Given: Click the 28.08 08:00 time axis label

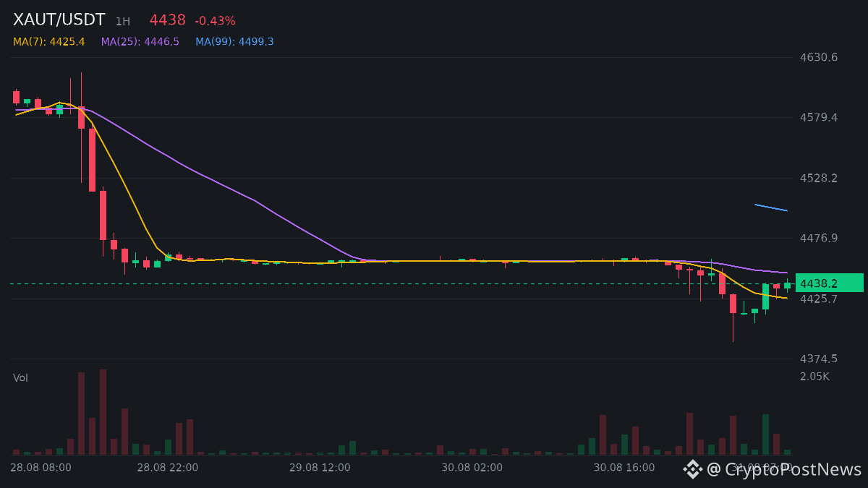Looking at the screenshot, I should (41, 468).
